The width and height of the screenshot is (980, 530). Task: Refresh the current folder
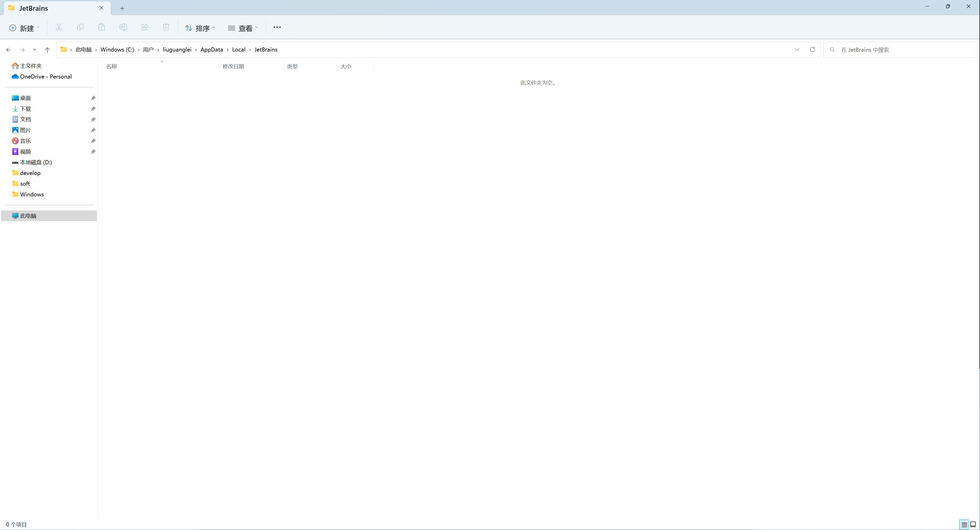(x=812, y=49)
